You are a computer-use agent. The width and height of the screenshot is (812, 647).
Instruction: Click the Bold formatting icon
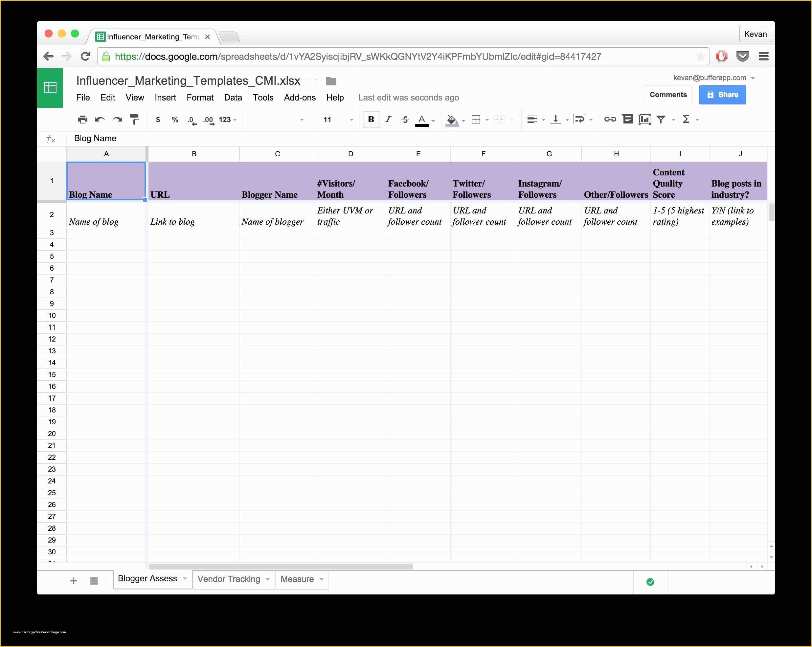click(370, 120)
